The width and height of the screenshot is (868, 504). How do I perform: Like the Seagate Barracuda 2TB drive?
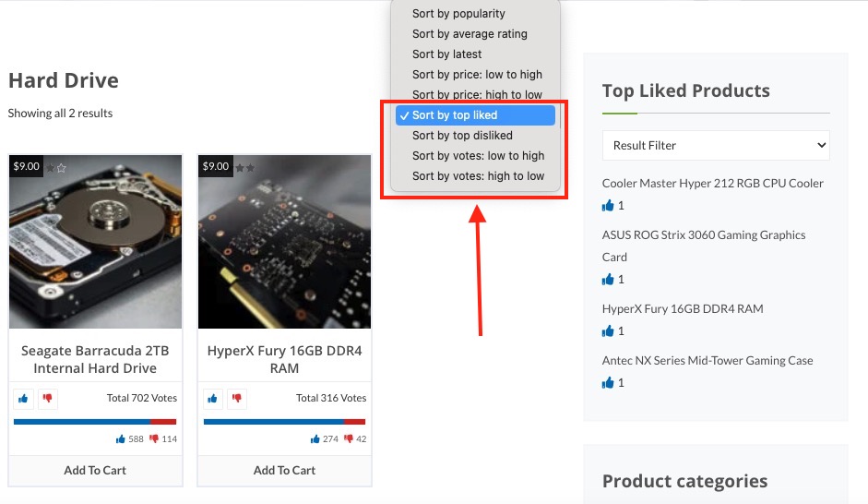pyautogui.click(x=23, y=398)
